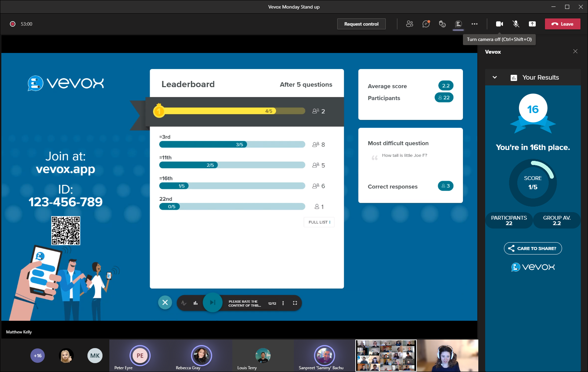Click the share icon beside CARE TO SHARE
Image resolution: width=588 pixels, height=372 pixels.
pyautogui.click(x=511, y=248)
